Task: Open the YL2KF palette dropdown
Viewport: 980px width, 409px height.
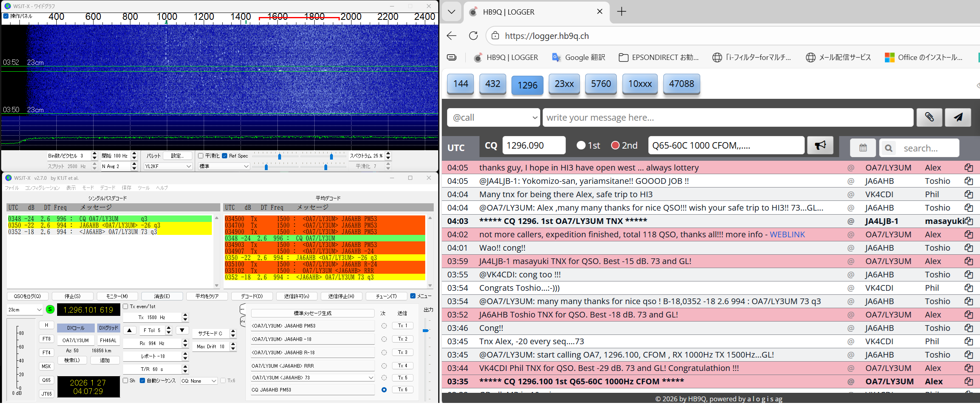Action: tap(168, 166)
